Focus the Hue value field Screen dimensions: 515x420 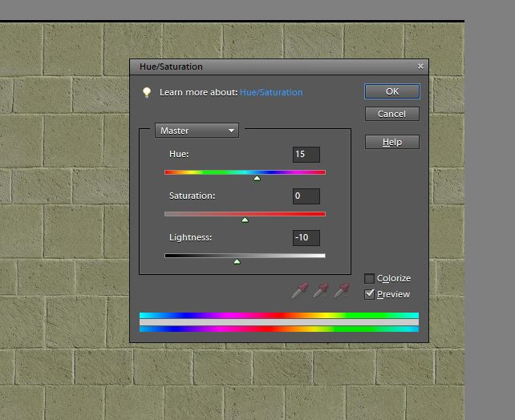pos(306,155)
